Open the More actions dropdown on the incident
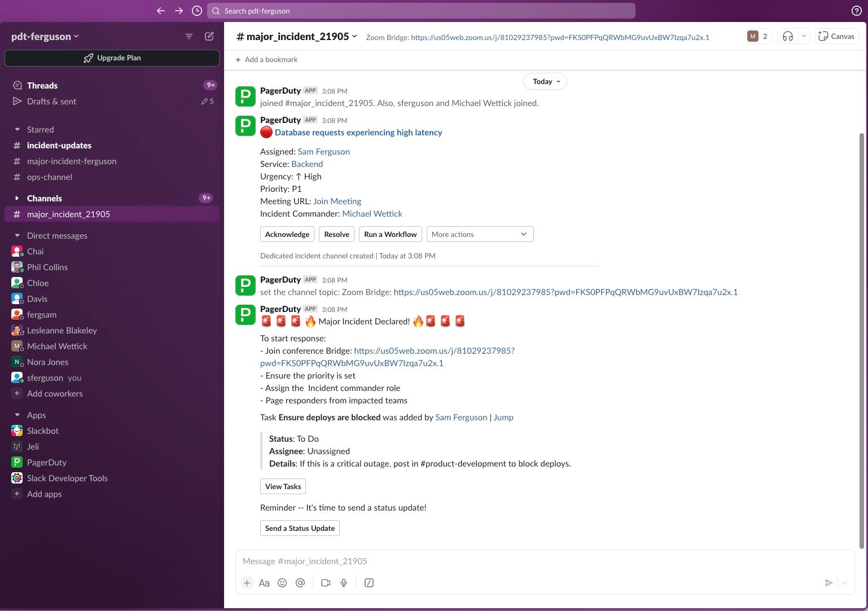The width and height of the screenshot is (868, 611). (480, 234)
